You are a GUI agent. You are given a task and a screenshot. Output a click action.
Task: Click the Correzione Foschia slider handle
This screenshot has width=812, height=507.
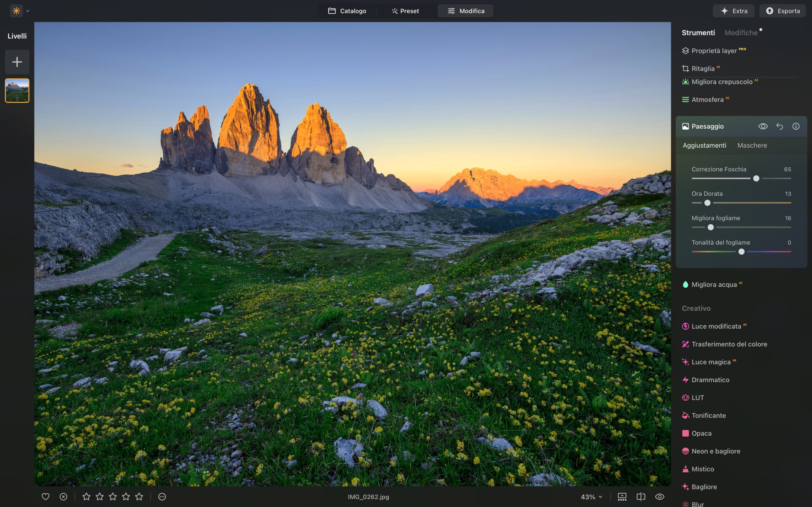[756, 178]
